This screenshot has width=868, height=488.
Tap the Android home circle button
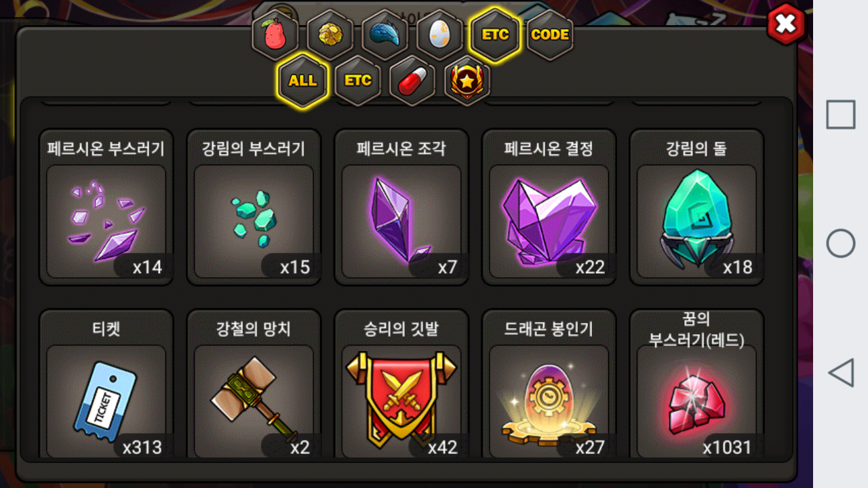[841, 243]
